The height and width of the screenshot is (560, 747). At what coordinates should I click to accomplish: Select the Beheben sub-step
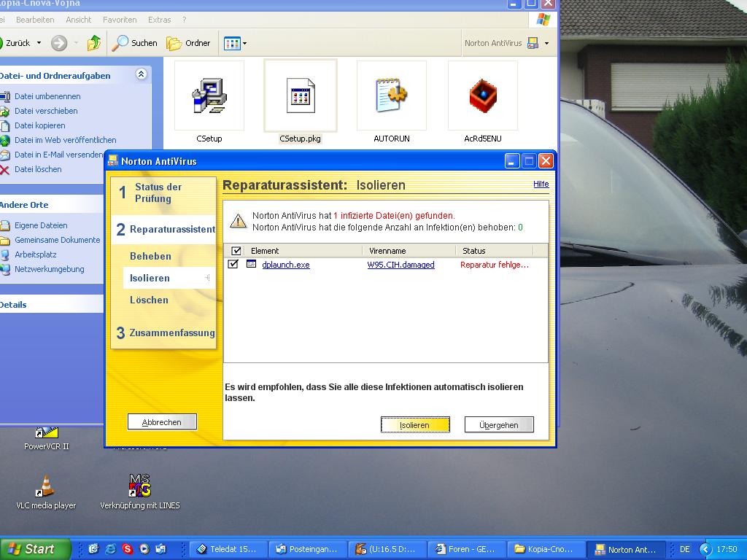pos(150,256)
